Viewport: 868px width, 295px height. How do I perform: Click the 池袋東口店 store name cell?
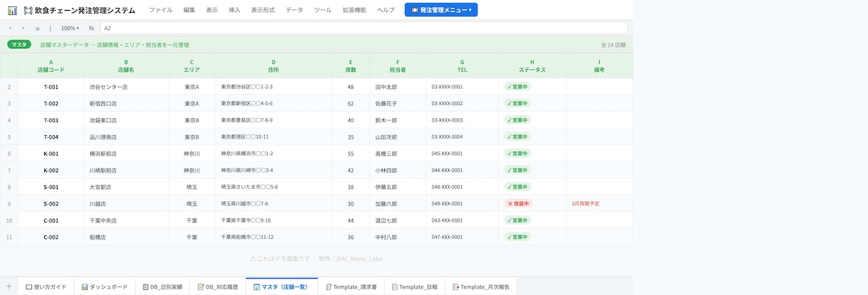pyautogui.click(x=126, y=120)
